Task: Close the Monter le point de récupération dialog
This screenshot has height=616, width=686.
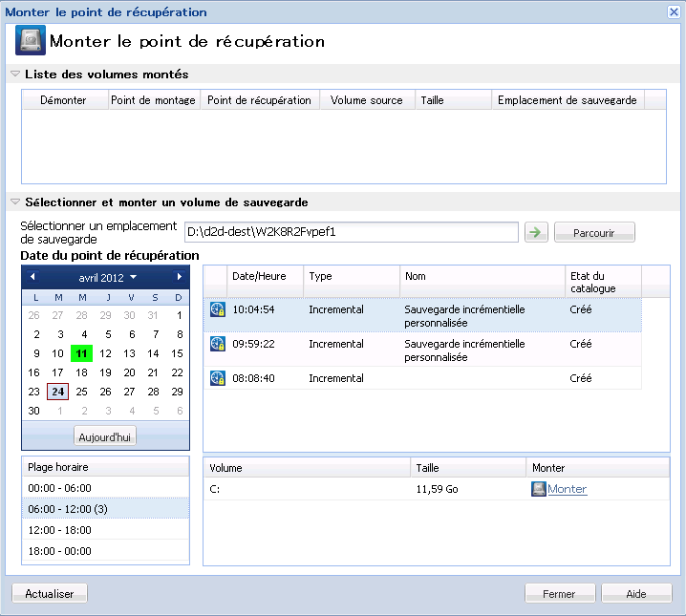Action: pyautogui.click(x=673, y=11)
